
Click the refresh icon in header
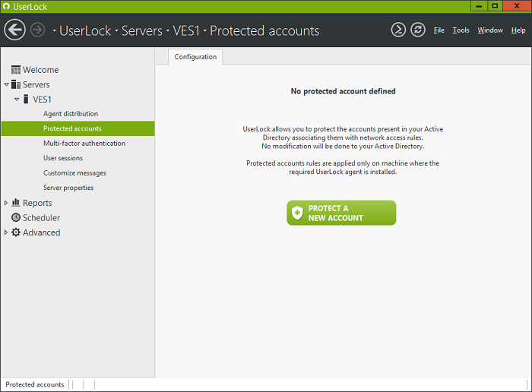[x=418, y=30]
